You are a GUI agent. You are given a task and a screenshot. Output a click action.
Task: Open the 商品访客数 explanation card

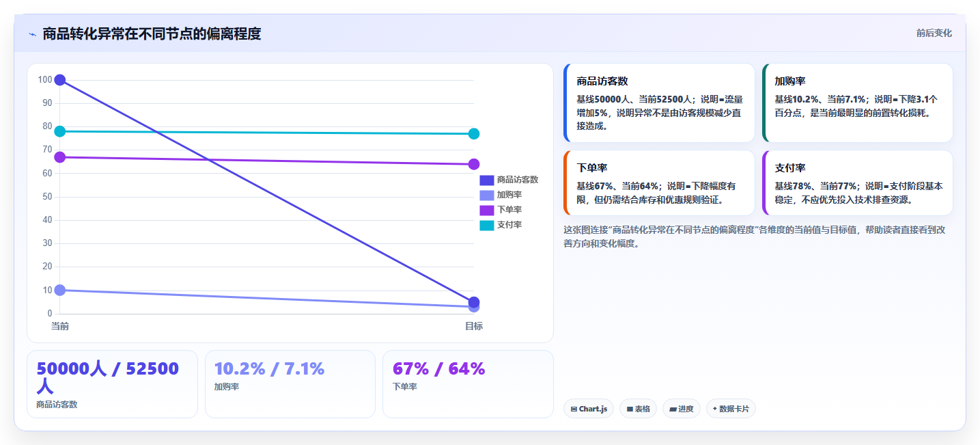click(x=659, y=103)
